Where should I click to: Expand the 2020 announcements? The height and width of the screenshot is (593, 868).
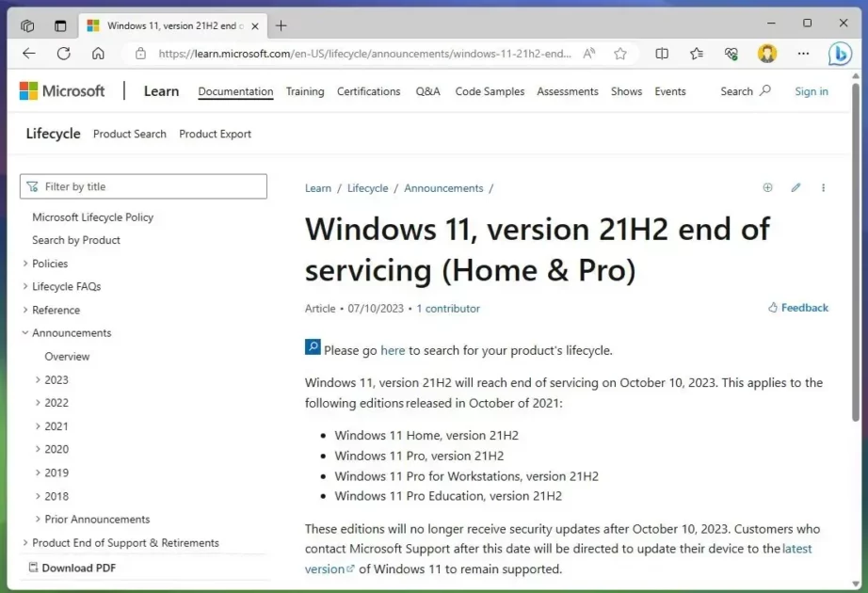pyautogui.click(x=38, y=449)
